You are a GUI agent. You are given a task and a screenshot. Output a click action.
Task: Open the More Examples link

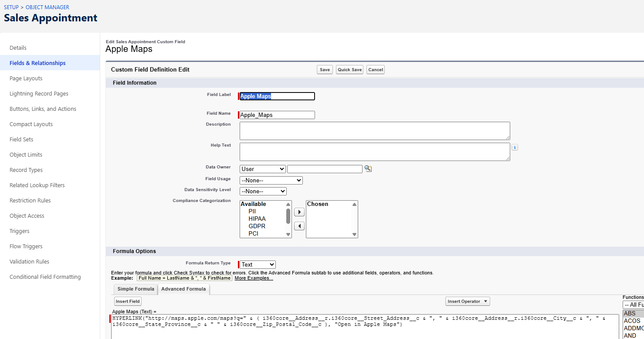pyautogui.click(x=254, y=278)
